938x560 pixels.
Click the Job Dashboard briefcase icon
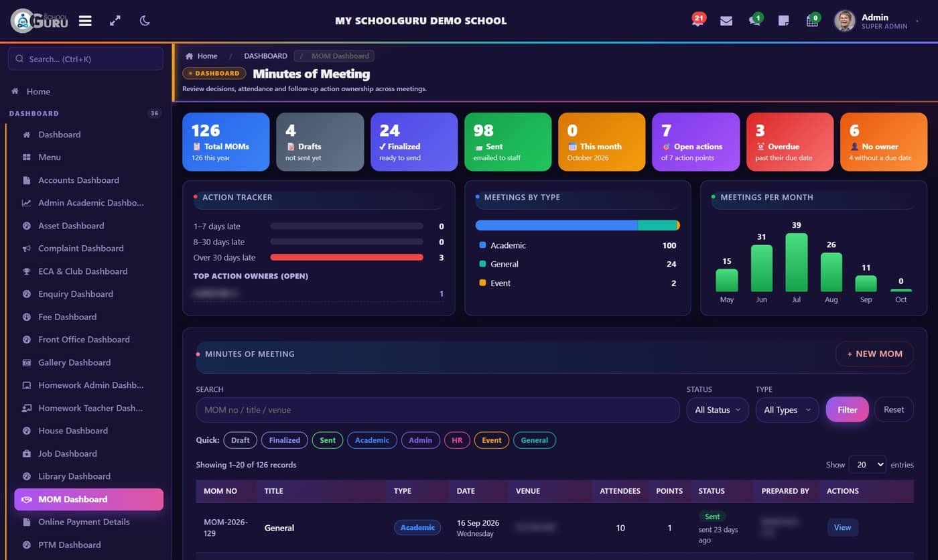(27, 453)
